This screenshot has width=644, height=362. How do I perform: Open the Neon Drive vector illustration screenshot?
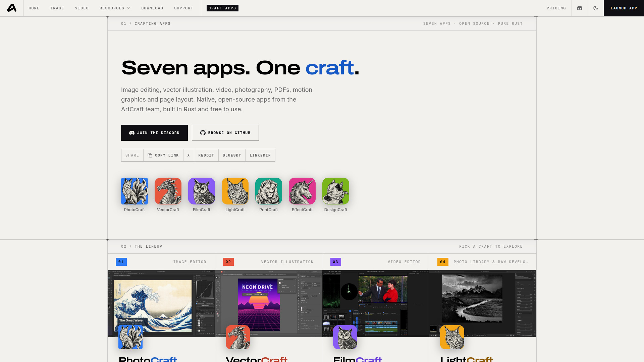coord(268,303)
